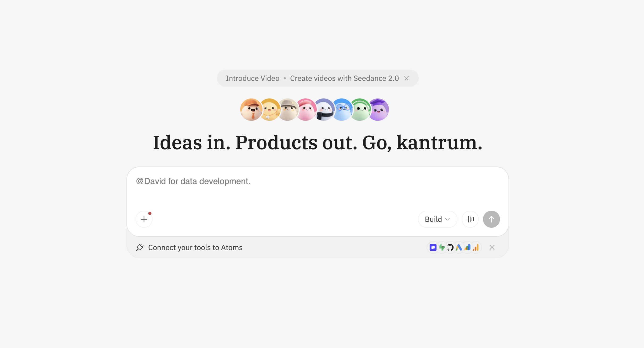
Task: Choose the orange cap agent avatar
Action: tap(251, 110)
